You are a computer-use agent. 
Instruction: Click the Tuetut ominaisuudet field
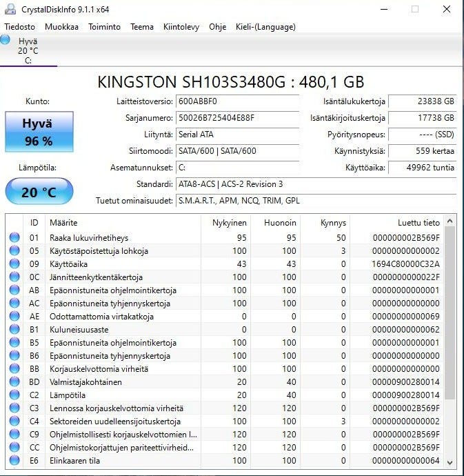[316, 201]
